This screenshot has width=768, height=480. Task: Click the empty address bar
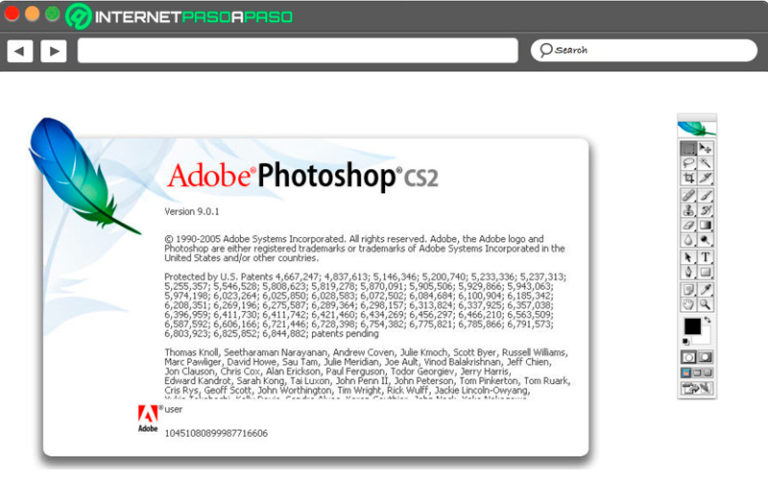click(x=297, y=50)
